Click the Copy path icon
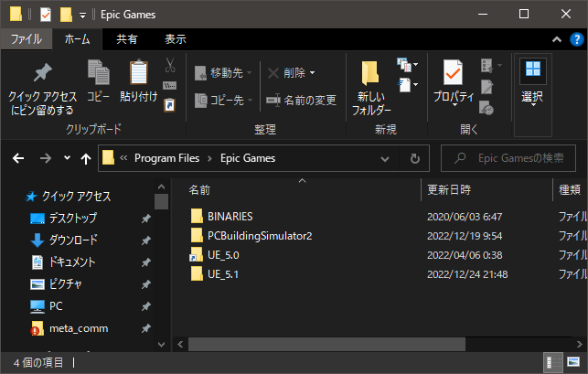Viewport: 588px width, 374px height. pos(170,86)
